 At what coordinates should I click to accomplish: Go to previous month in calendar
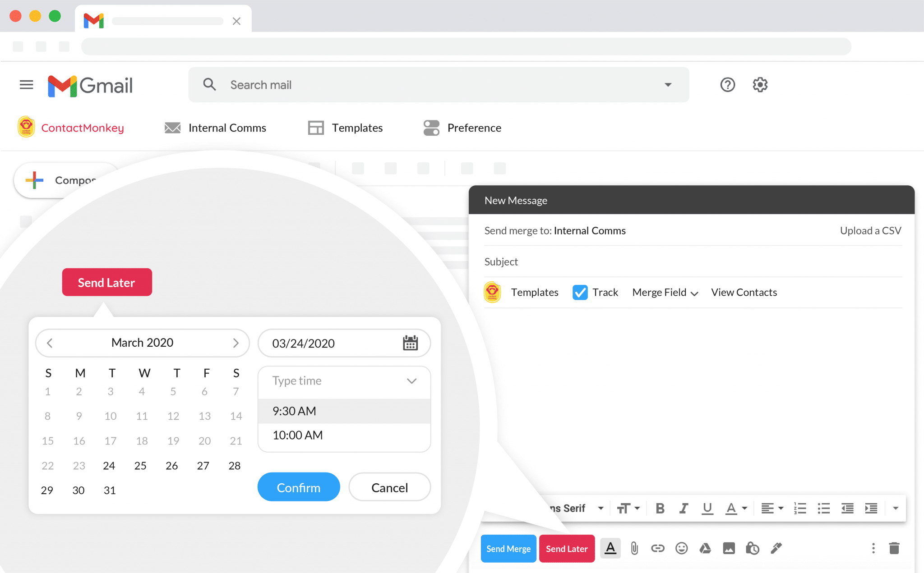click(x=50, y=343)
